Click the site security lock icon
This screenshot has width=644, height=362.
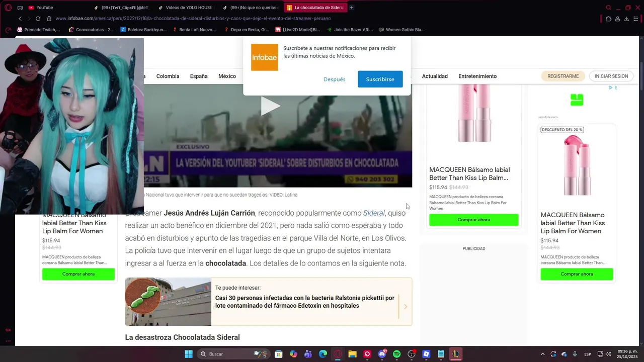tap(49, 19)
